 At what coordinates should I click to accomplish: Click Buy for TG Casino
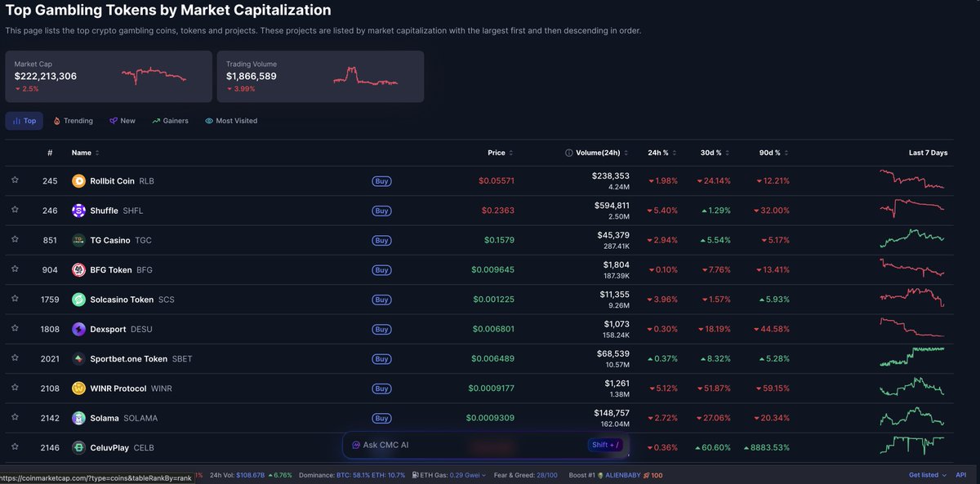pyautogui.click(x=381, y=240)
